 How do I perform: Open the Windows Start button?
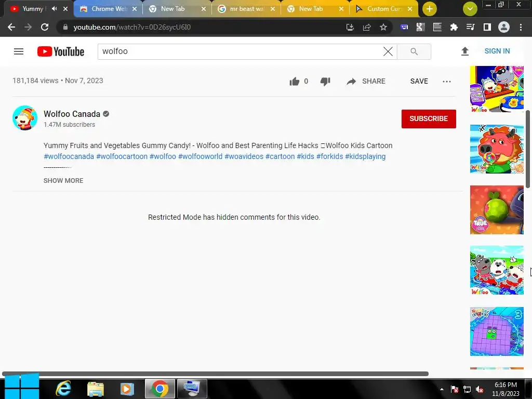(x=21, y=387)
